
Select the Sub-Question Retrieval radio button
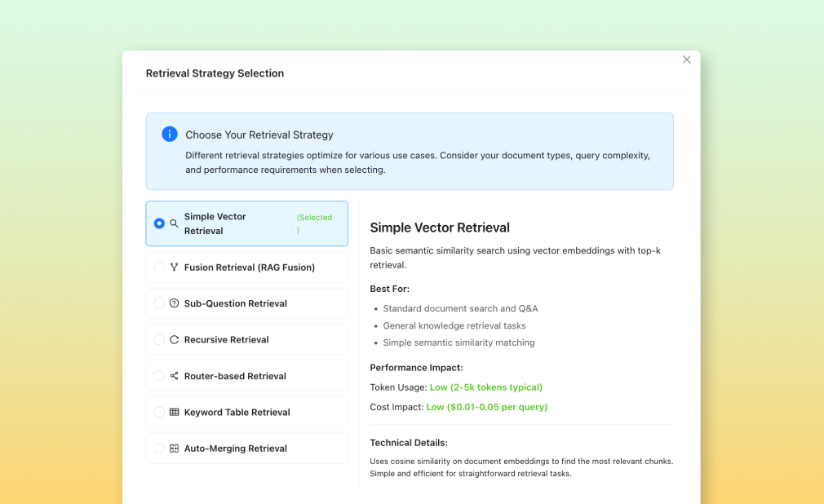159,303
